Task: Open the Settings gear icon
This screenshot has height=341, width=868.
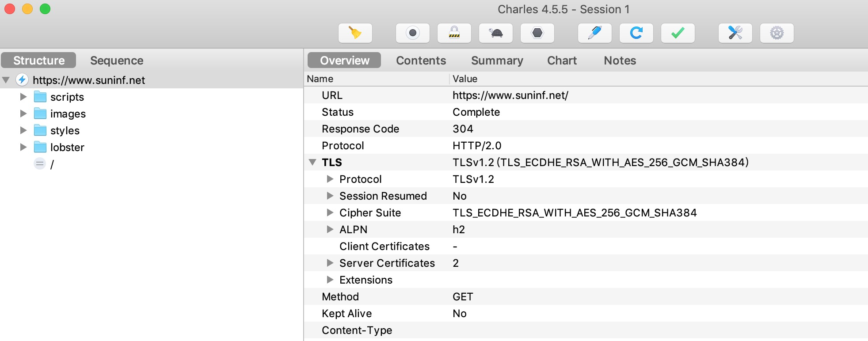Action: [x=777, y=33]
